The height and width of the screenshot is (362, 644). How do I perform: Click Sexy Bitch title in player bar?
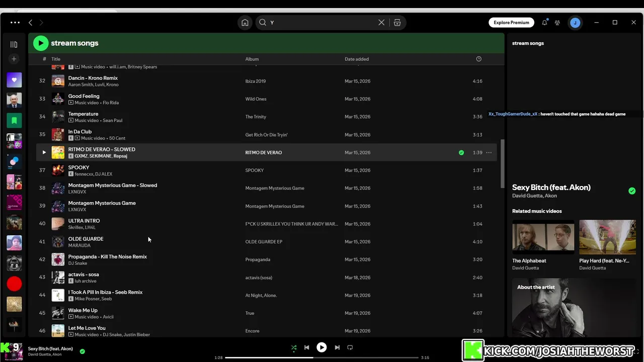(x=50, y=348)
